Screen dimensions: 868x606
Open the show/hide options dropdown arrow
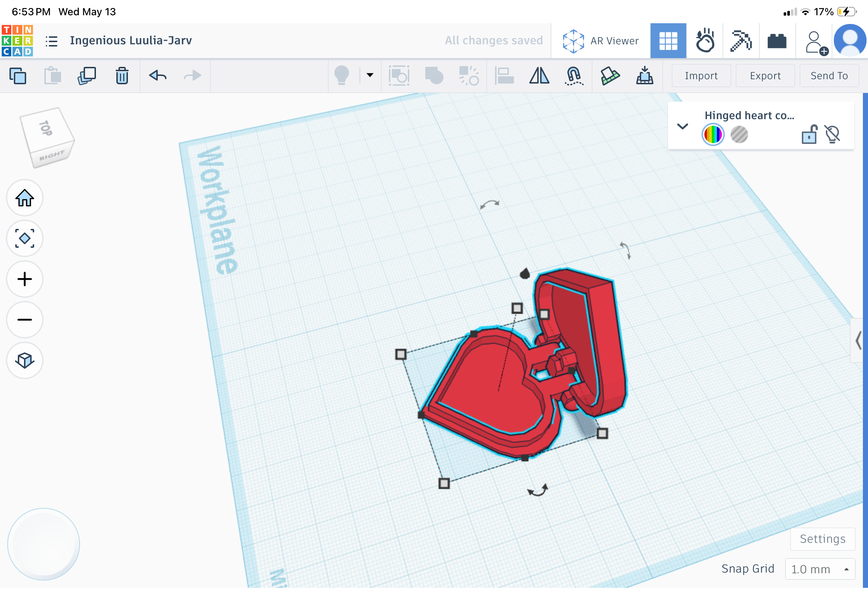coord(370,75)
